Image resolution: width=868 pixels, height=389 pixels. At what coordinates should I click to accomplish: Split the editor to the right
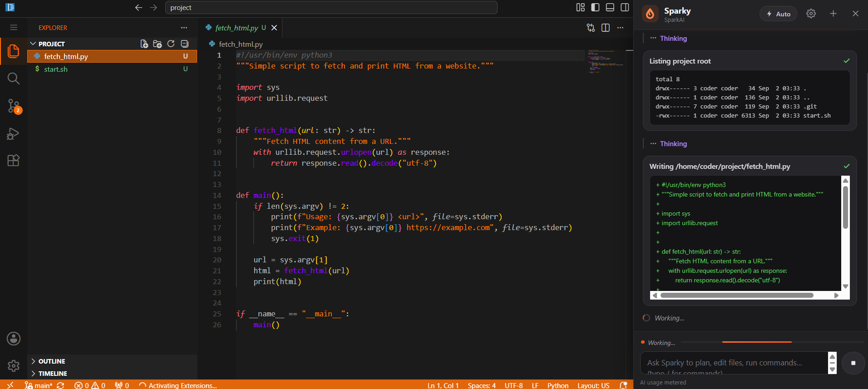pyautogui.click(x=606, y=28)
